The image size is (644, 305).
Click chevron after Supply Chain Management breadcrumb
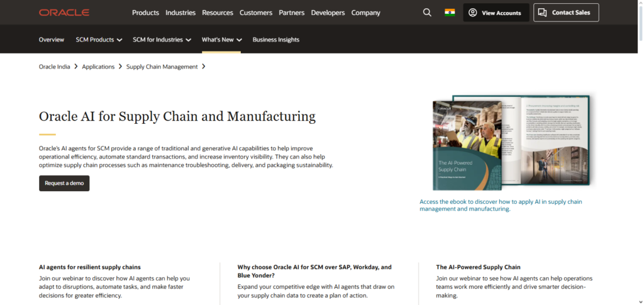[x=204, y=66]
